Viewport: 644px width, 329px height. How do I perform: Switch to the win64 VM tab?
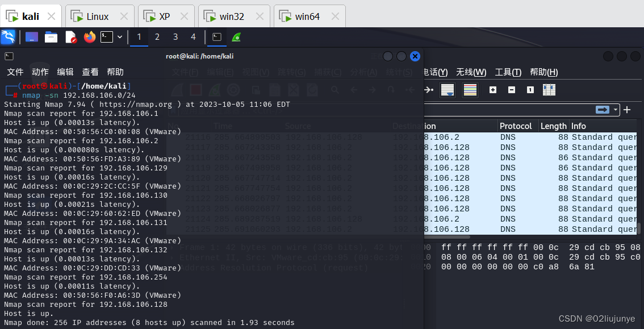click(310, 16)
